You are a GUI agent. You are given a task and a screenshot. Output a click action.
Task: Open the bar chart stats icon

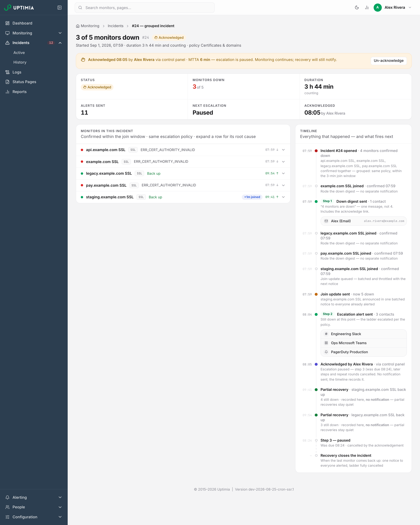(x=367, y=8)
